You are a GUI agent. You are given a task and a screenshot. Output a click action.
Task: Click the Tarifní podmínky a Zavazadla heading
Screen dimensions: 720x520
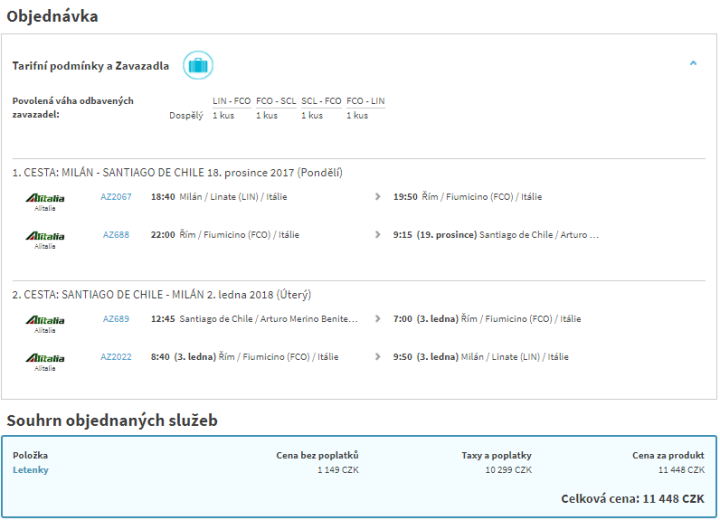tap(90, 66)
